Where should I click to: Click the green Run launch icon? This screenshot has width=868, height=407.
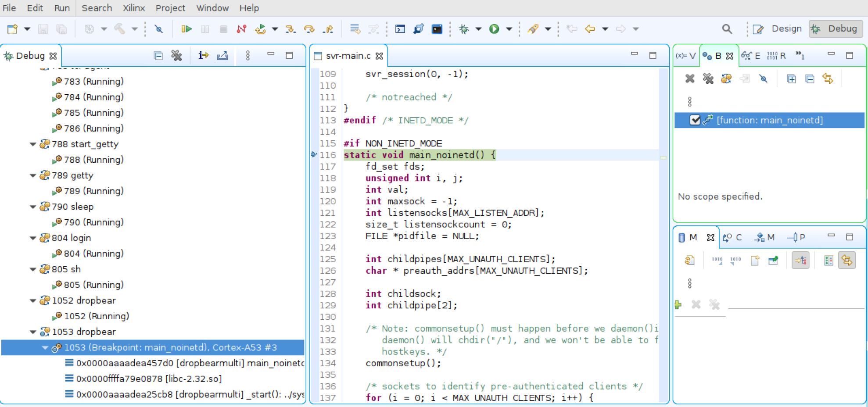pos(495,29)
